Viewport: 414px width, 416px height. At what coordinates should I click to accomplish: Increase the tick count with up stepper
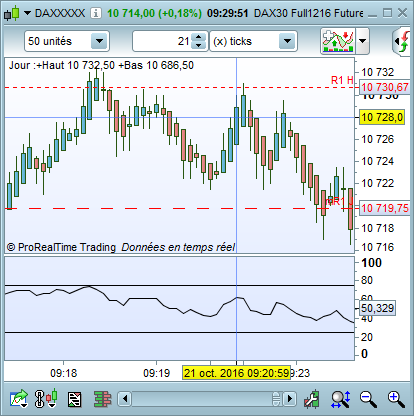click(199, 37)
